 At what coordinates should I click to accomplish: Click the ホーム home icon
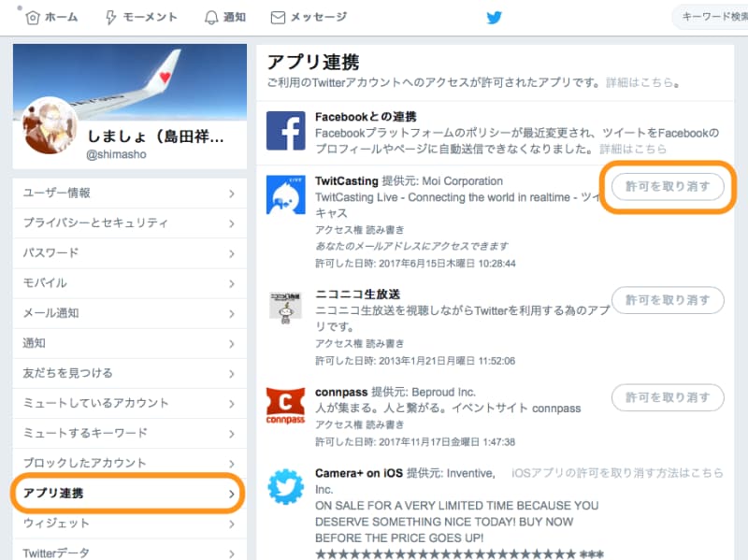tap(34, 16)
